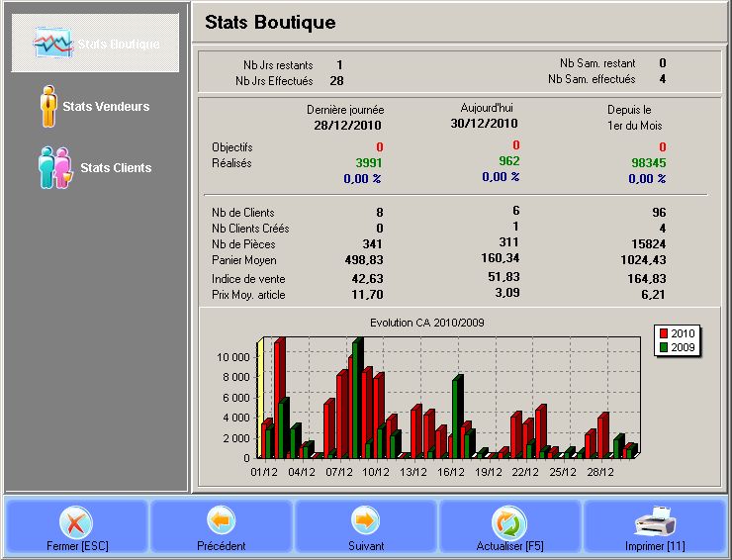
Task: Click the value 1024,43
Action: coord(643,260)
